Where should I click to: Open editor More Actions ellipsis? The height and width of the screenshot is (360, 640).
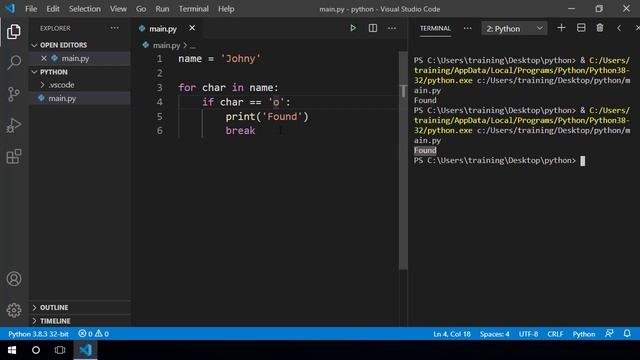click(x=392, y=28)
